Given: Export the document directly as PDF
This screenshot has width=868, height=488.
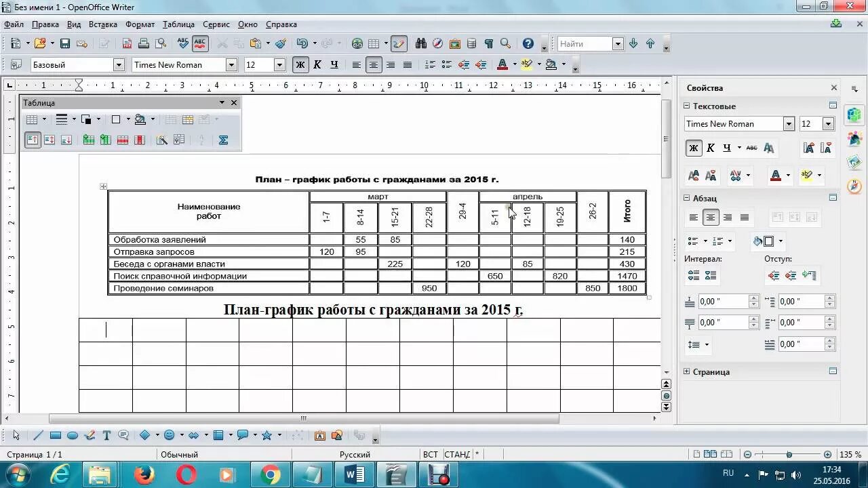Looking at the screenshot, I should (127, 43).
